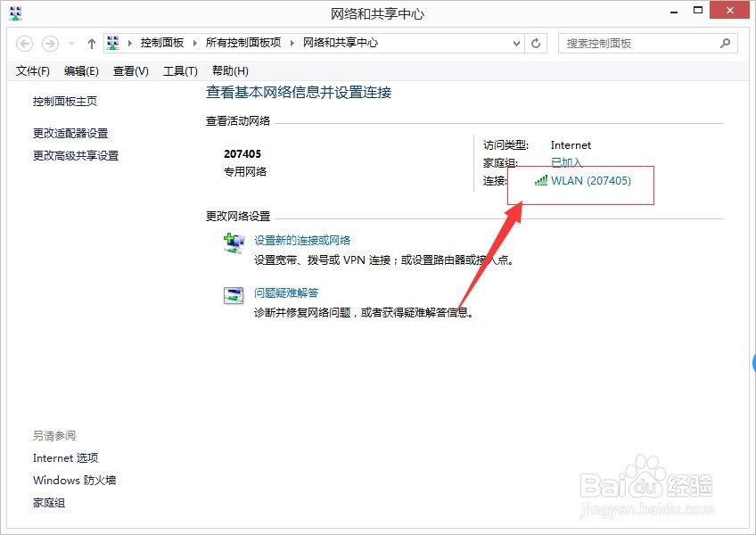This screenshot has height=535, width=756.
Task: Click the 已加入 homegroup link
Action: pos(566,162)
